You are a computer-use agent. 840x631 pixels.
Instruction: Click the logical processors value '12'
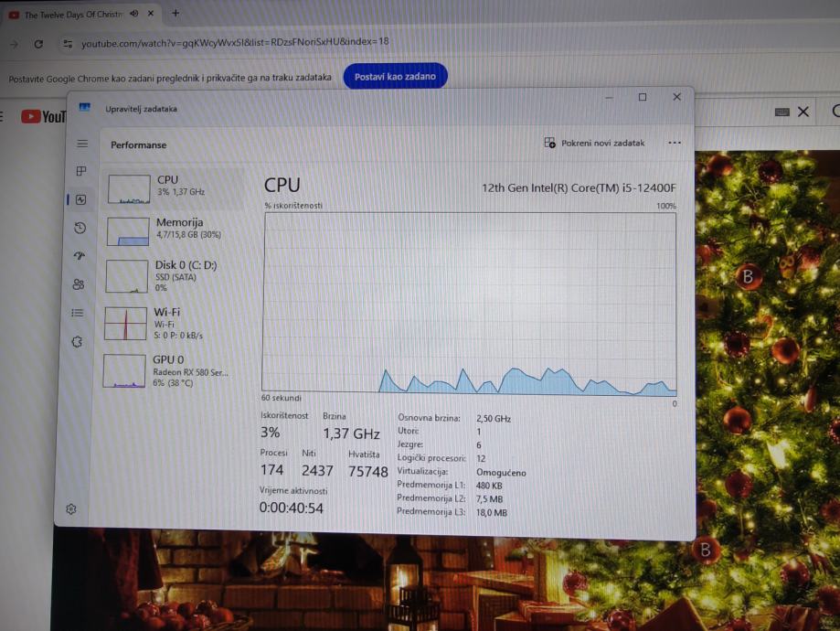tap(481, 458)
